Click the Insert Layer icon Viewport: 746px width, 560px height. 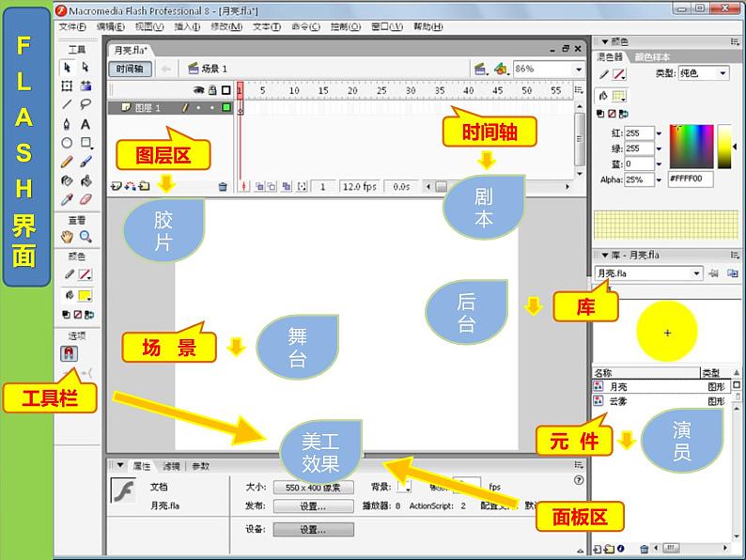point(116,186)
